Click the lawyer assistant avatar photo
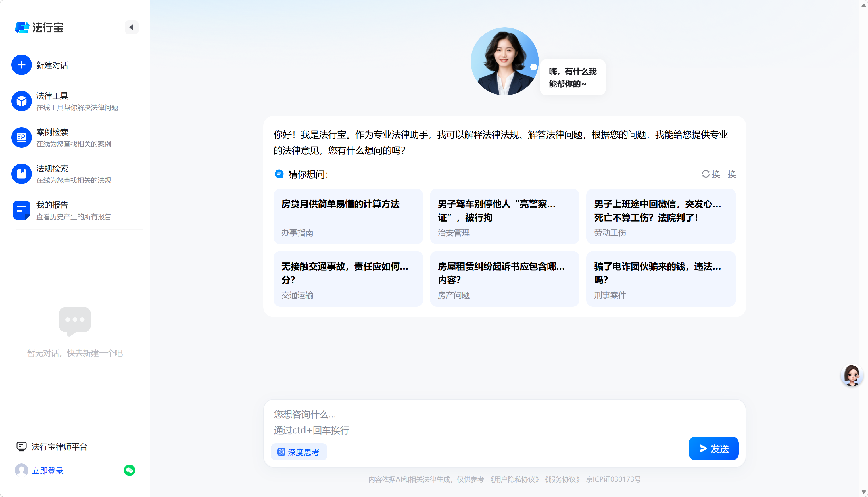The width and height of the screenshot is (868, 497). point(504,61)
